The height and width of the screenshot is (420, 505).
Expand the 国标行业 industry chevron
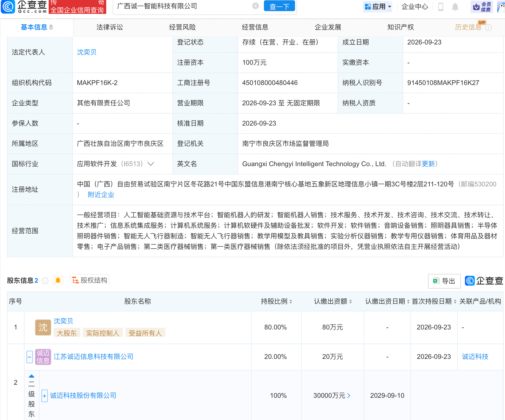pyautogui.click(x=151, y=164)
